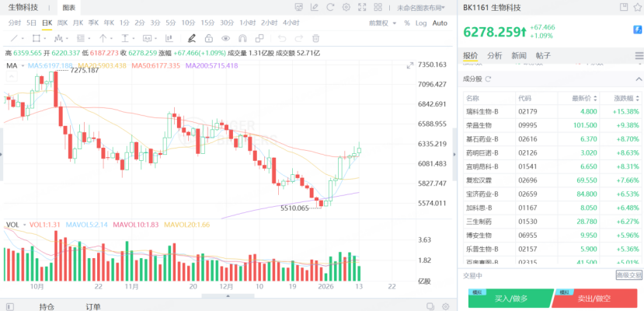Viewport: 644px width, 311px height.
Task: Select the 30分 interval
Action: point(227,23)
